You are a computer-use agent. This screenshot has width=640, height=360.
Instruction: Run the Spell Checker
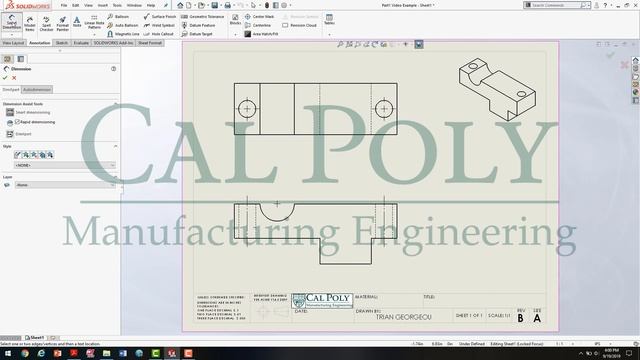click(x=46, y=24)
